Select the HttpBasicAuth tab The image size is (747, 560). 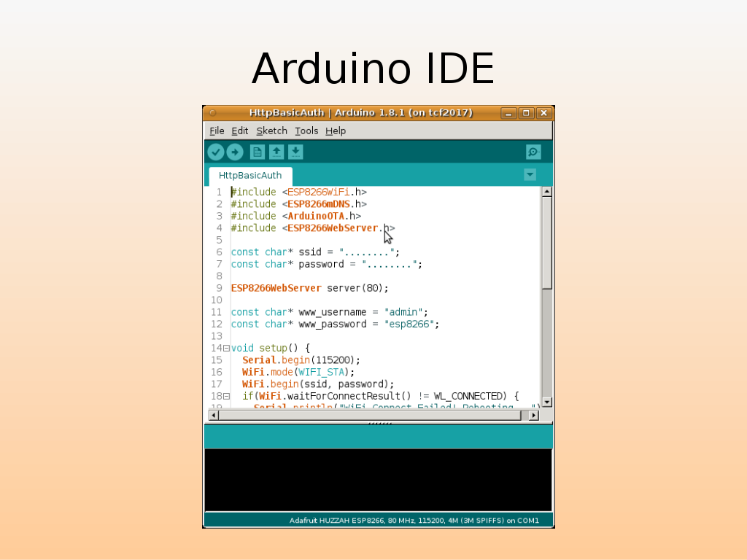click(x=250, y=176)
